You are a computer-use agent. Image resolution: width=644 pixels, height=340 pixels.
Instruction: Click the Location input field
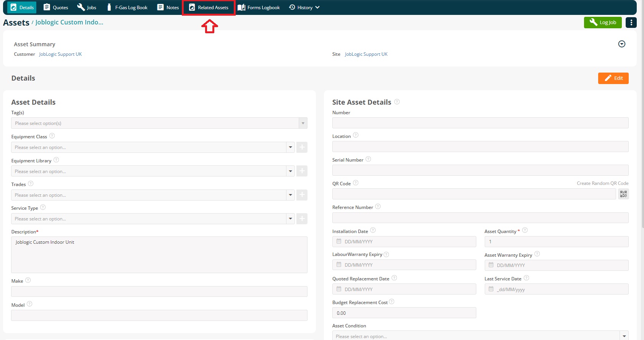tap(480, 146)
